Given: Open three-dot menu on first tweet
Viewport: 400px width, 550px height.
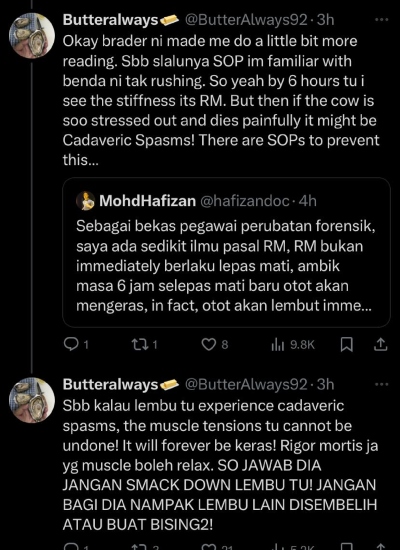Looking at the screenshot, I should click(382, 20).
